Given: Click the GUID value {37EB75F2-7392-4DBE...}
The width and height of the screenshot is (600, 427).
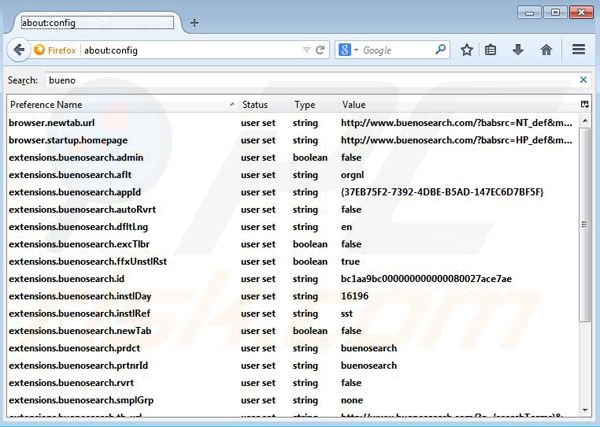Looking at the screenshot, I should pos(442,192).
